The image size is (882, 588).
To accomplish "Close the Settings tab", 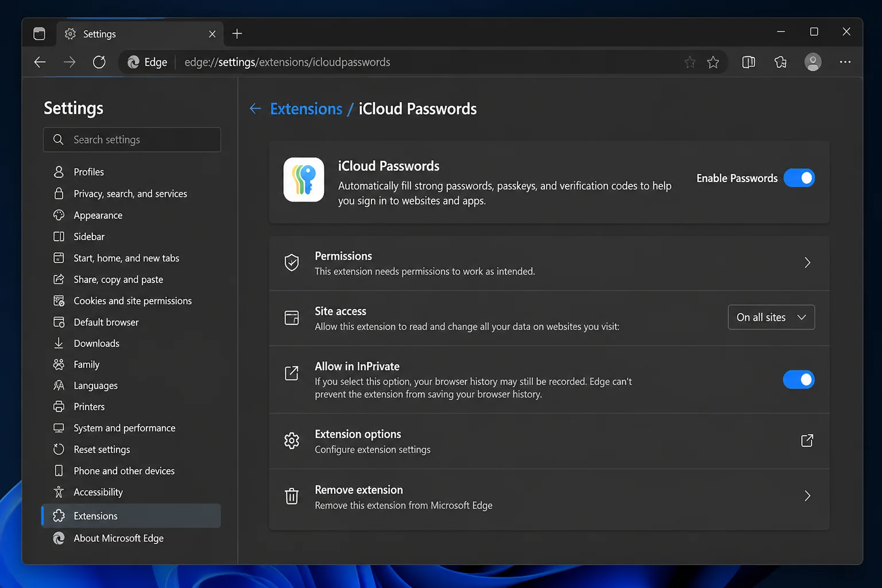I will click(212, 34).
